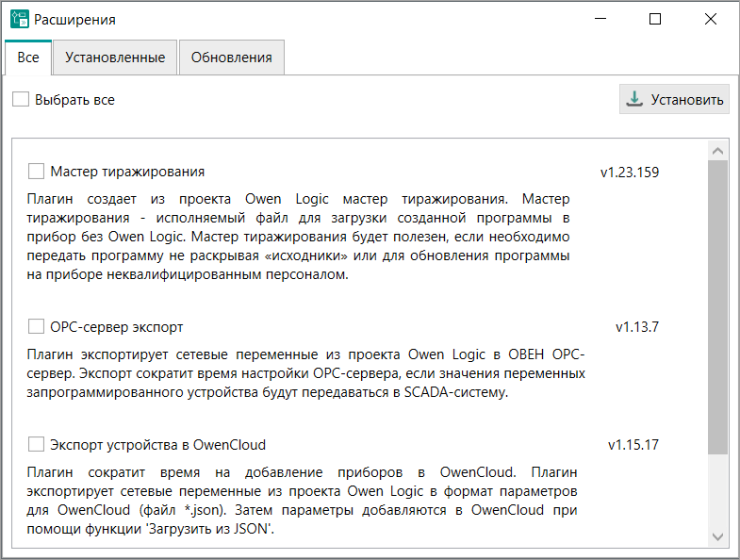Click version label v1.15.17

633,444
